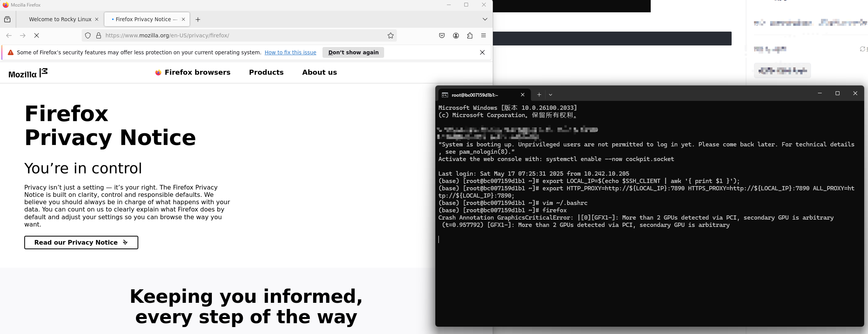
Task: Click the refresh icon in background window
Action: coord(862,49)
